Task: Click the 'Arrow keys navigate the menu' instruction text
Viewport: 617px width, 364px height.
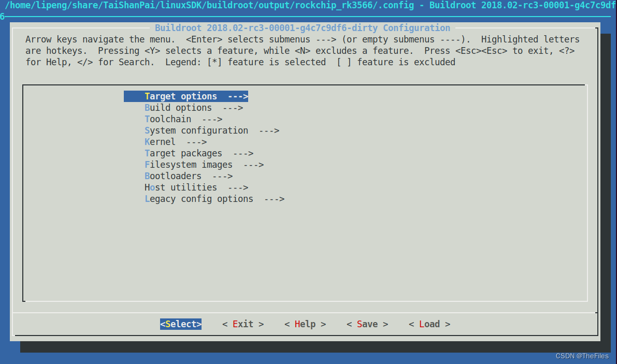Action: tap(101, 39)
